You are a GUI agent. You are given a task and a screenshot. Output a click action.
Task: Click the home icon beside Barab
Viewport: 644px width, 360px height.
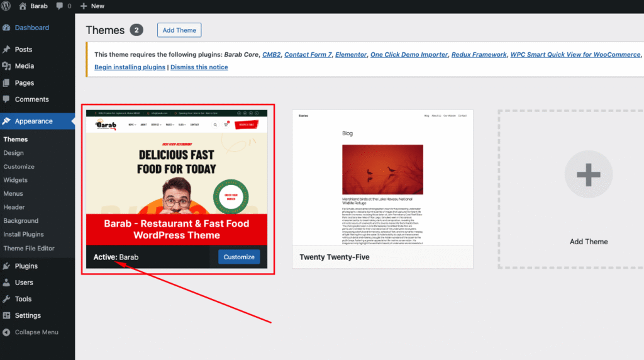[23, 6]
